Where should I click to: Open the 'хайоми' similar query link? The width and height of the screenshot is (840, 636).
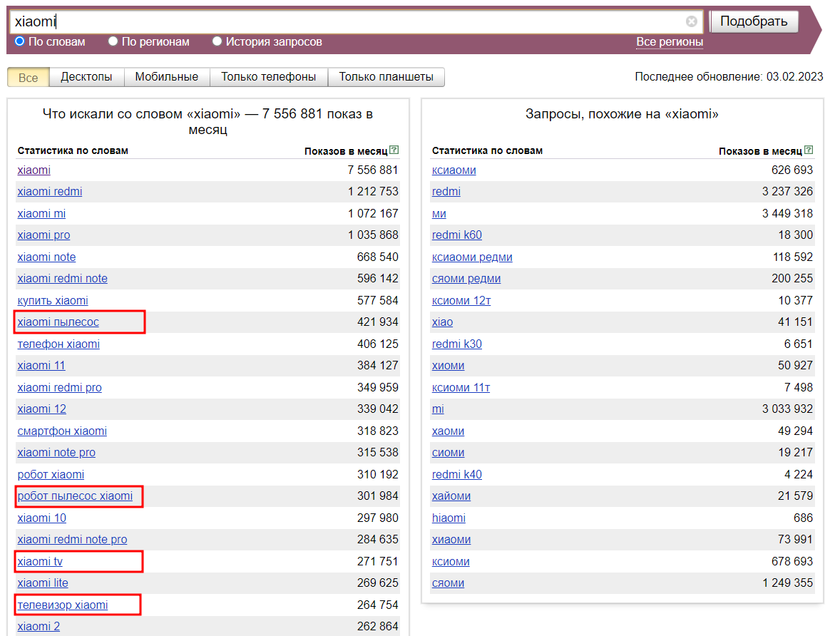451,496
